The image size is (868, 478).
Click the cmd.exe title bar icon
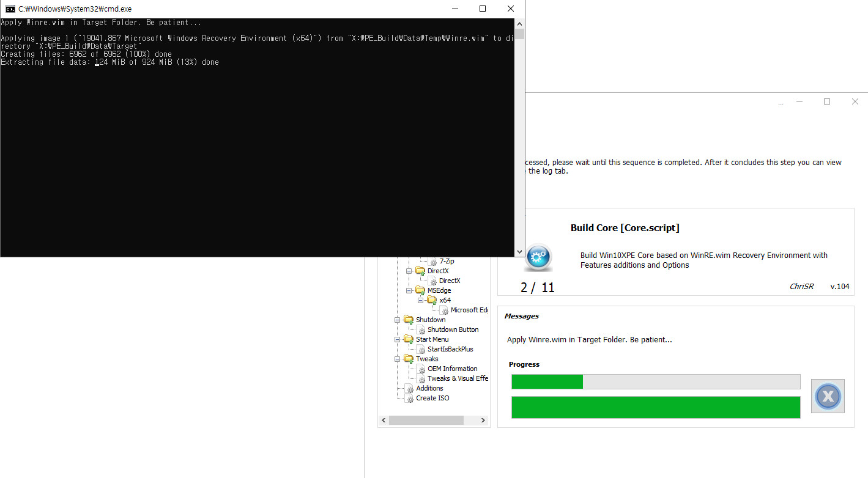click(10, 9)
